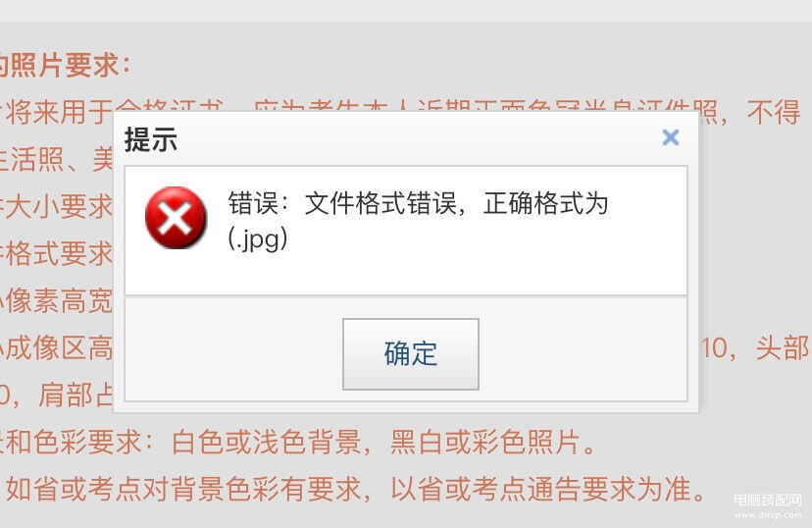The image size is (812, 528).
Task: Click the 不得 text at the line end
Action: (773, 112)
